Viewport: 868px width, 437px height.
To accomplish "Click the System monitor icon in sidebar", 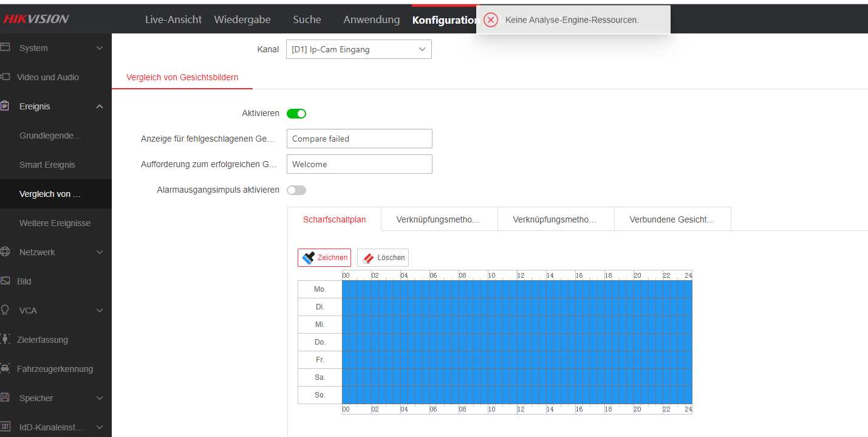I will pyautogui.click(x=5, y=47).
